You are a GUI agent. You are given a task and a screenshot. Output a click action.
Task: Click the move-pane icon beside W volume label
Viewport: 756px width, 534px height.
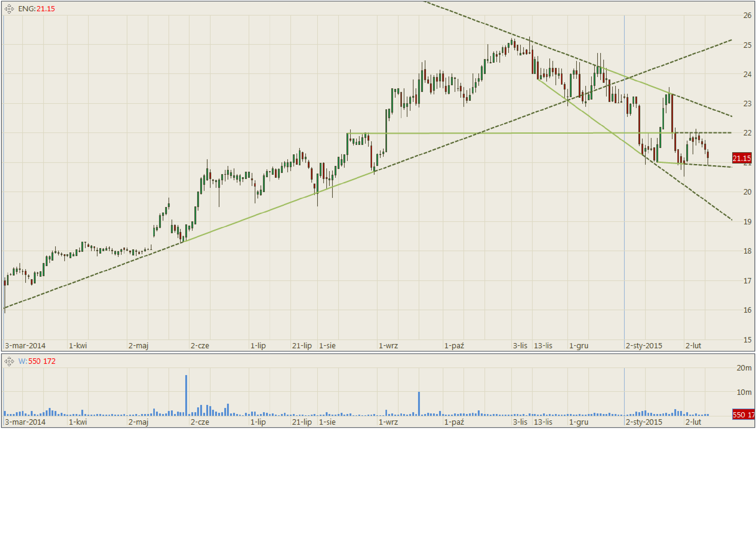[x=9, y=361]
